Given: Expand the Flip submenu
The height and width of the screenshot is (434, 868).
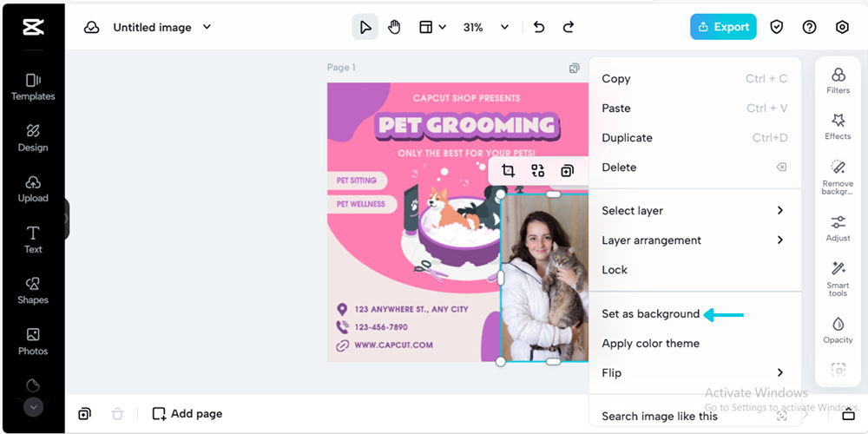Looking at the screenshot, I should (780, 372).
